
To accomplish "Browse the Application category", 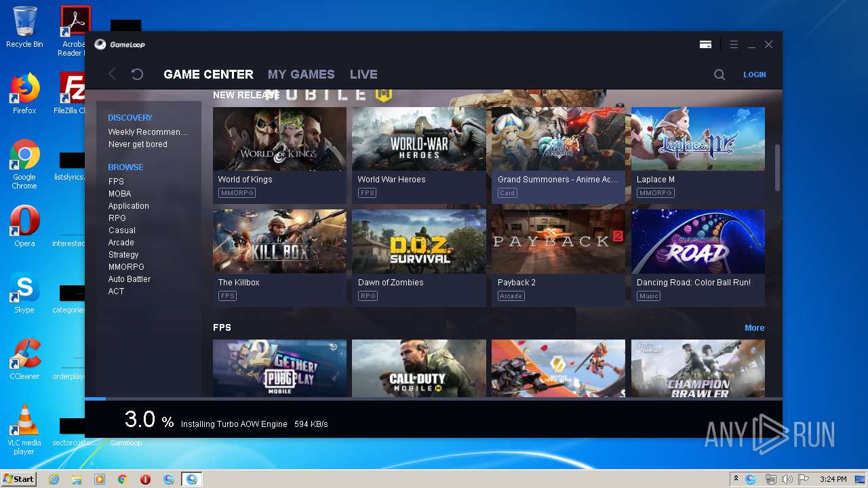I will pyautogui.click(x=128, y=206).
